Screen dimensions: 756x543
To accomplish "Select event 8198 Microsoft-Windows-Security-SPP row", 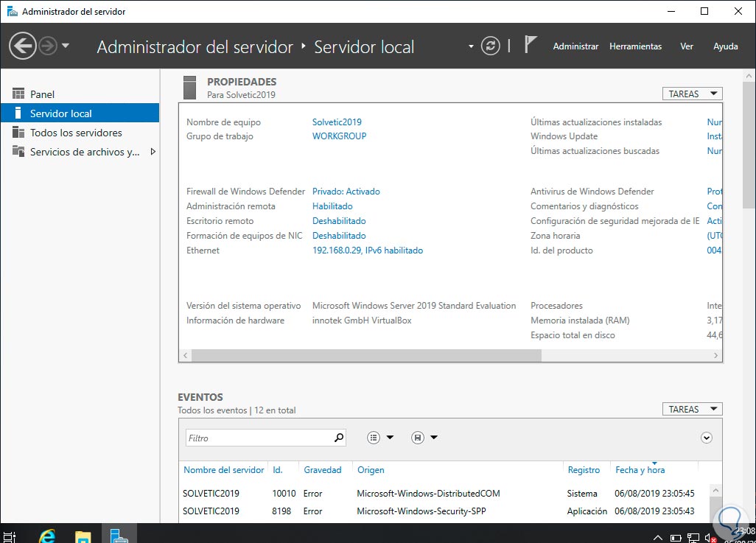I will [x=444, y=511].
